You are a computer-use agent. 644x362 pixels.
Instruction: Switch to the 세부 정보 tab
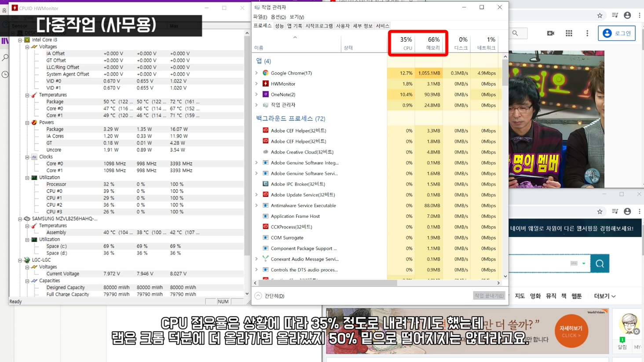point(362,26)
